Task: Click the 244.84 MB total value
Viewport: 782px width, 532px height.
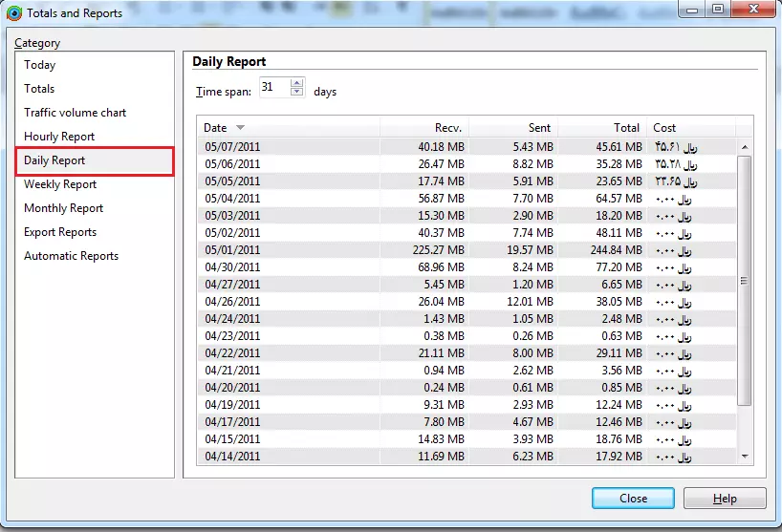Action: (617, 250)
